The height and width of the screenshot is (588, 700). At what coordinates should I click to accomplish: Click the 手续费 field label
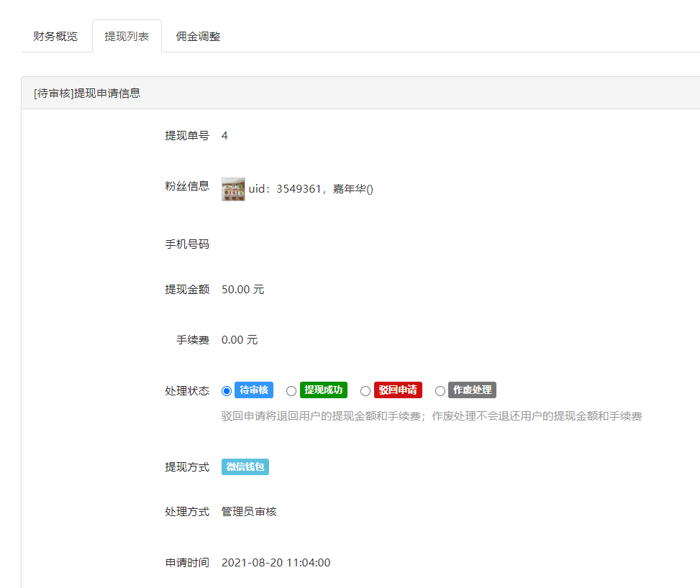click(x=192, y=340)
